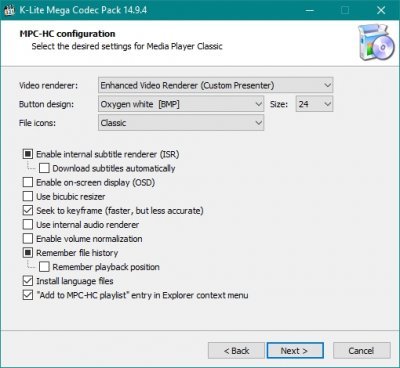Screen dimensions: 400x368
Task: Go to the previous step with Back
Action: pos(236,351)
